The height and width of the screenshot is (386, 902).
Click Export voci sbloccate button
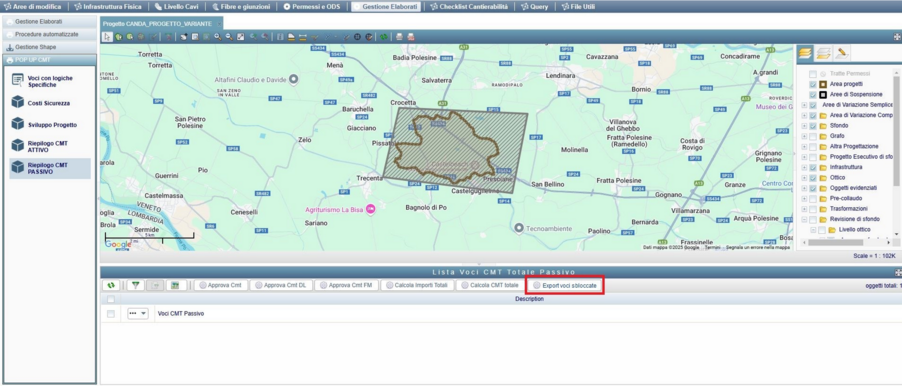565,285
